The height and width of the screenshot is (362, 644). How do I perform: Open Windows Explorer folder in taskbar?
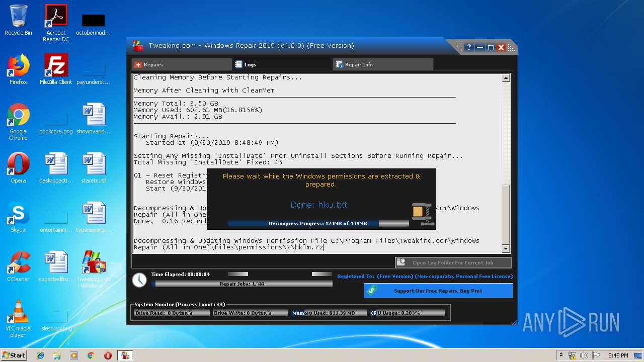pyautogui.click(x=57, y=355)
